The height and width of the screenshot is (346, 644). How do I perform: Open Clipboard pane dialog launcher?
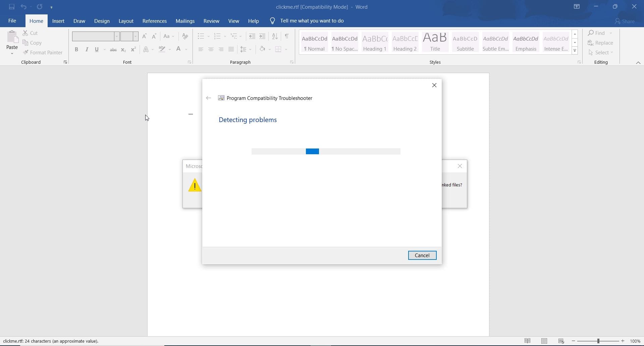coord(65,62)
